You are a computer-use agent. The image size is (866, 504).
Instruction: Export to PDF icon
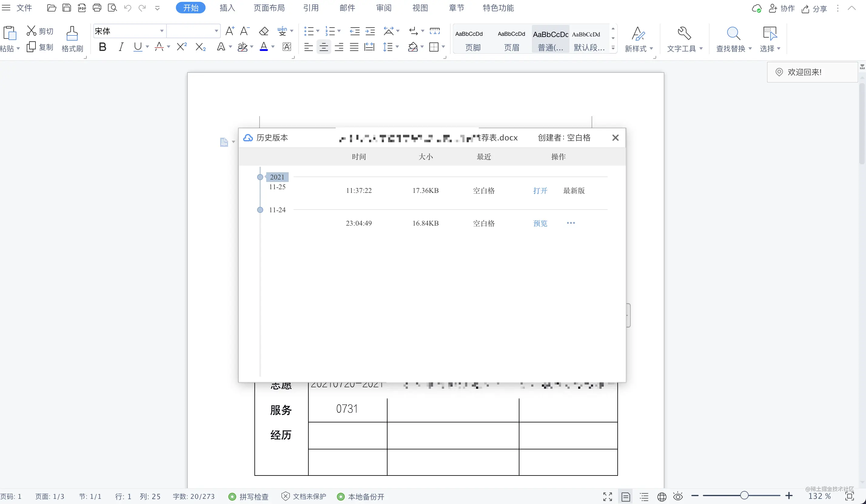(x=82, y=8)
